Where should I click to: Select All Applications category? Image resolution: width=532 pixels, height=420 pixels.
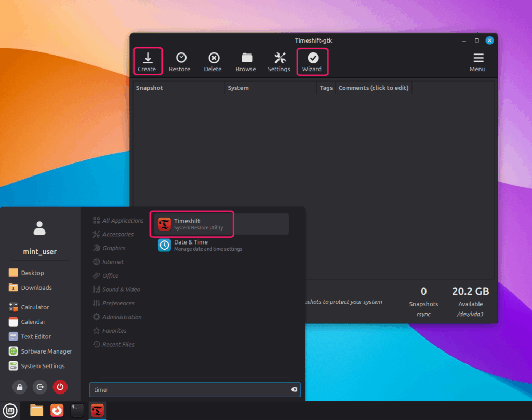118,220
